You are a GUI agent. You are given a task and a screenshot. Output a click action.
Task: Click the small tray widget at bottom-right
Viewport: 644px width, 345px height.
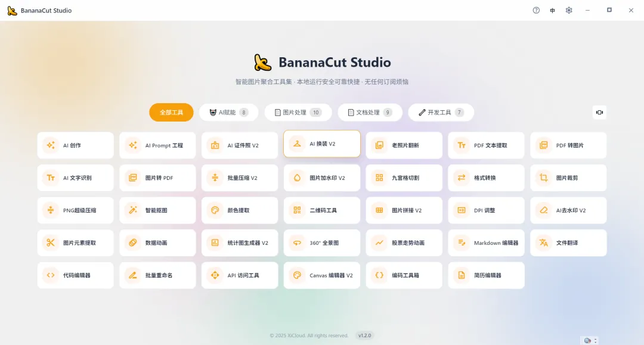pyautogui.click(x=590, y=340)
